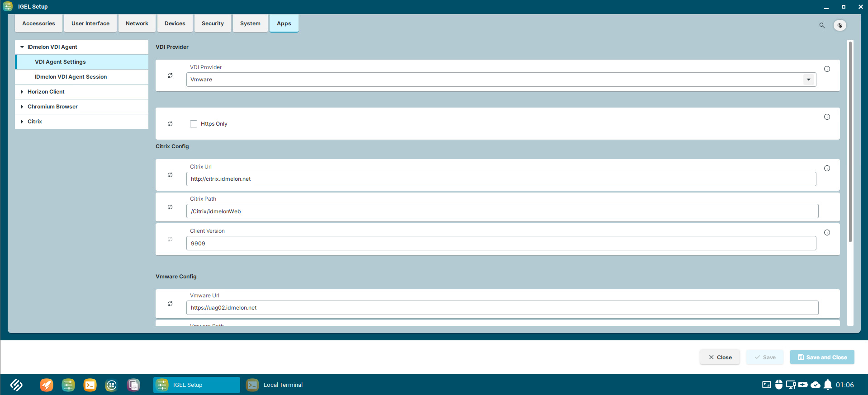
Task: Focus the Citrix Path input field
Action: tap(503, 211)
